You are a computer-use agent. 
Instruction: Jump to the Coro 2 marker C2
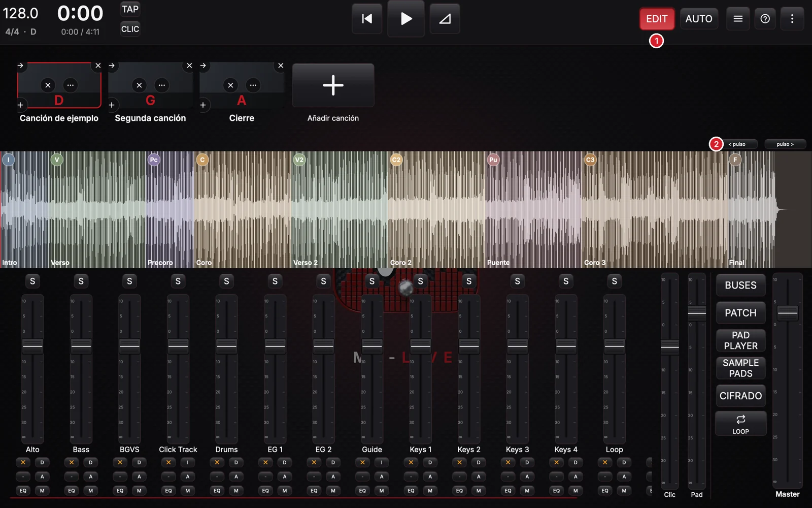coord(396,160)
